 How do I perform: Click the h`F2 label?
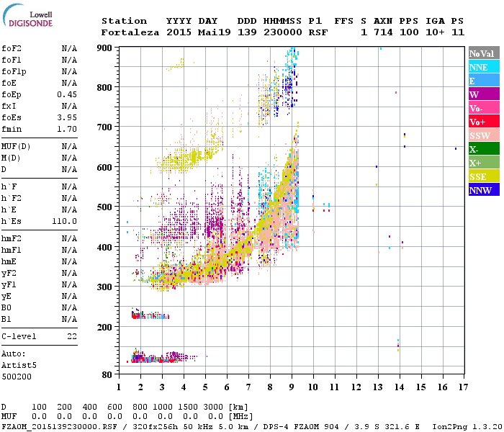click(12, 198)
